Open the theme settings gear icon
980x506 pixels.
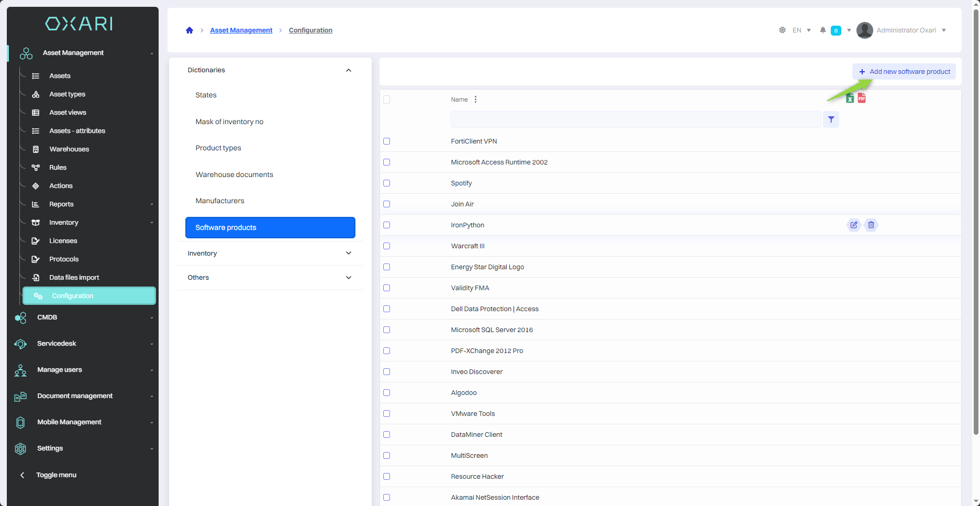coord(782,30)
